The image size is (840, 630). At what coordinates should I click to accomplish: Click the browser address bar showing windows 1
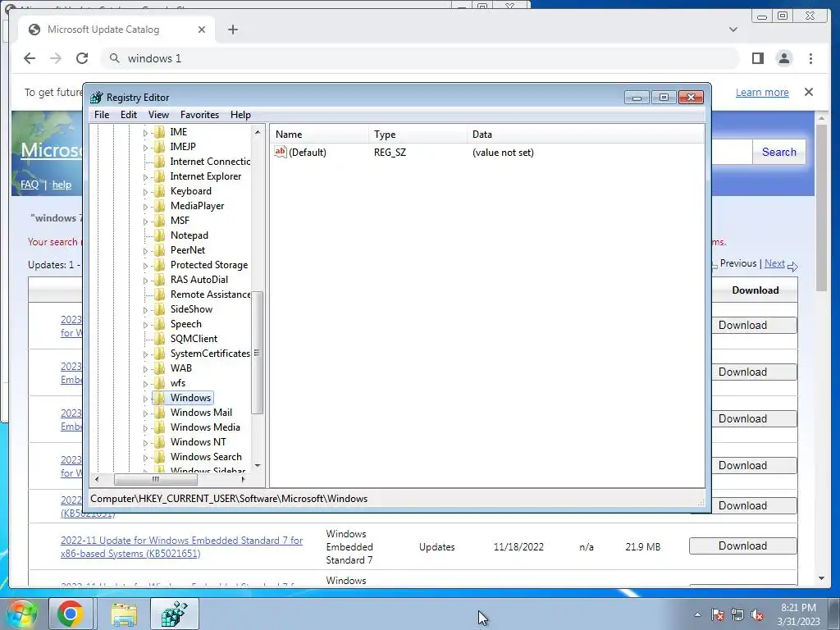click(x=419, y=58)
